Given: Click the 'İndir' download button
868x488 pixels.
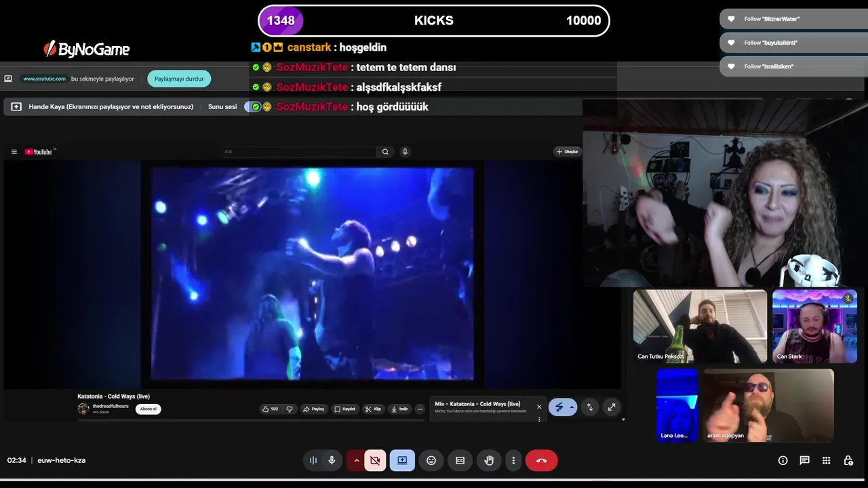Looking at the screenshot, I should pos(399,409).
